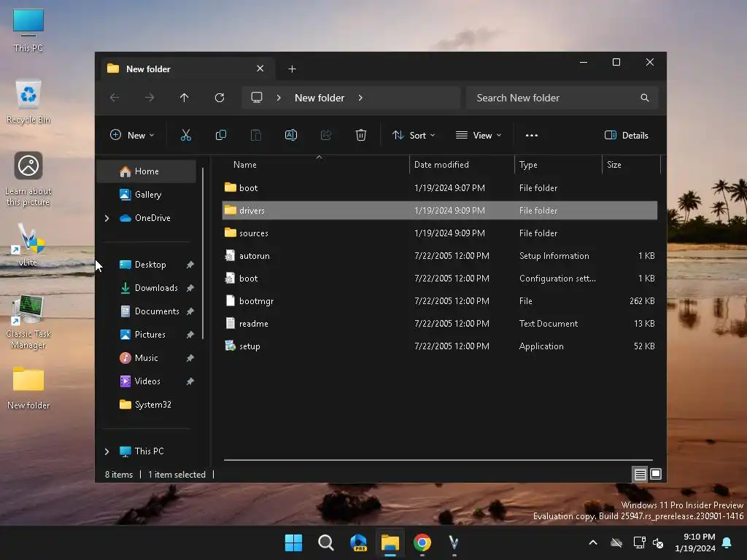Expand the This PC tree node
747x560 pixels.
[x=107, y=451]
